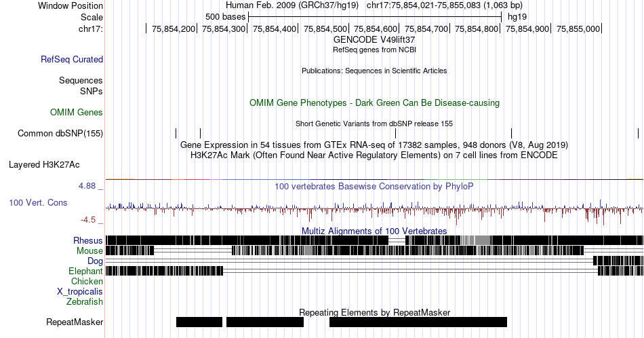Image resolution: width=644 pixels, height=338 pixels.
Task: Open the 100 Vert. Cons track label
Action: pos(38,202)
